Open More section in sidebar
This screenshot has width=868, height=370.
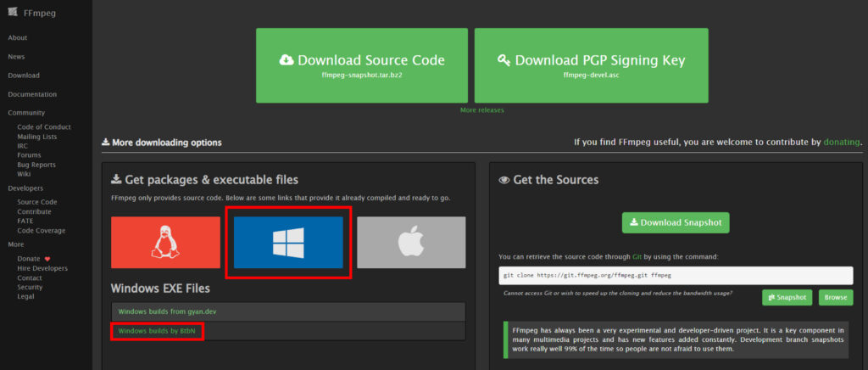tap(15, 244)
